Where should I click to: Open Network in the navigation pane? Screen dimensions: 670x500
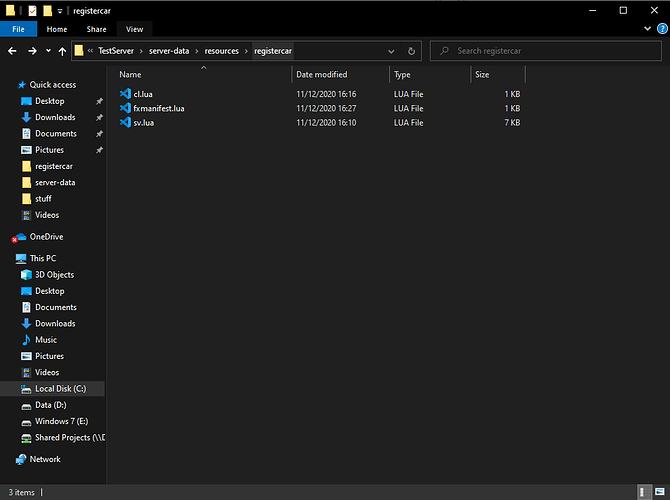tap(45, 459)
